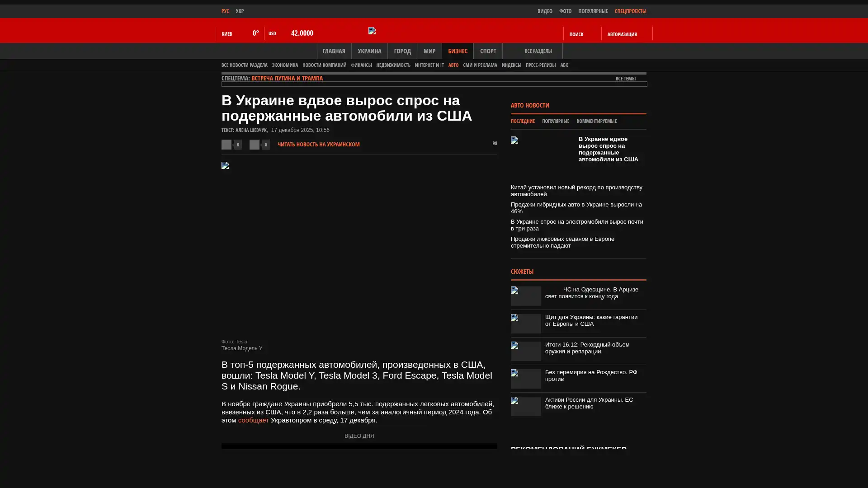
Task: Expand the Все темы list
Action: (625, 79)
